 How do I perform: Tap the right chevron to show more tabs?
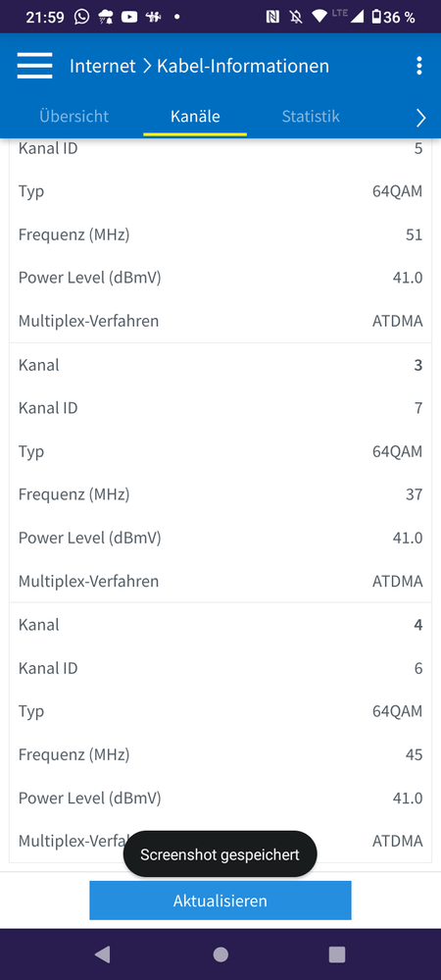[x=421, y=118]
